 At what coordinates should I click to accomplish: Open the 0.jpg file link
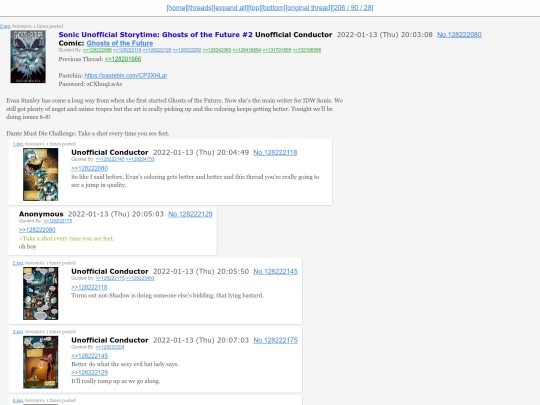(5, 26)
